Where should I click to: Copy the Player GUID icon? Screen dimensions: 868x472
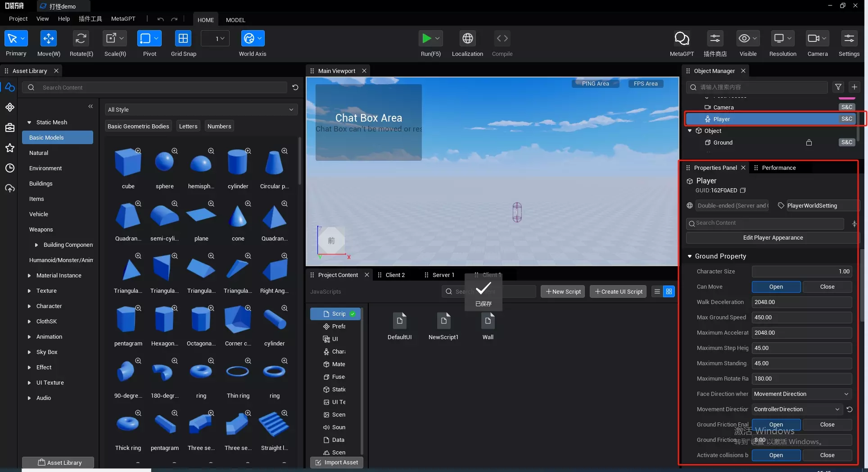click(743, 191)
